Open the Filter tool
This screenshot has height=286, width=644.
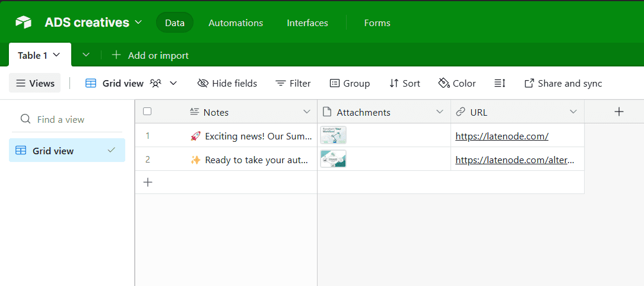pyautogui.click(x=293, y=84)
